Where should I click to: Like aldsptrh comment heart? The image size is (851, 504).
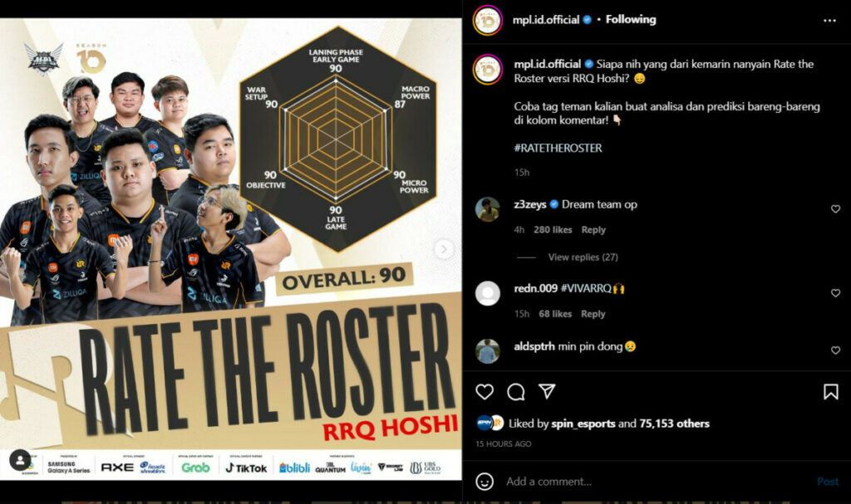835,350
